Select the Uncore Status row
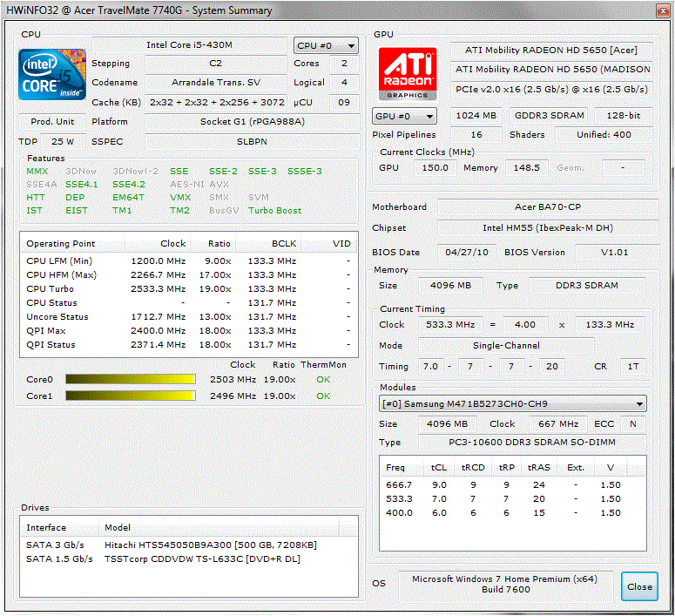Image resolution: width=675 pixels, height=616 pixels. [x=188, y=316]
